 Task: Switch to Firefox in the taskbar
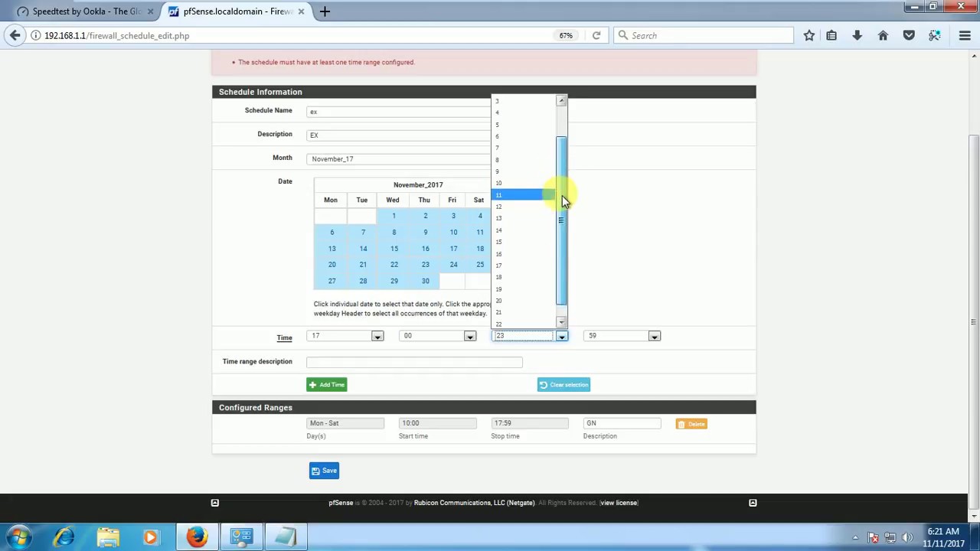[197, 537]
